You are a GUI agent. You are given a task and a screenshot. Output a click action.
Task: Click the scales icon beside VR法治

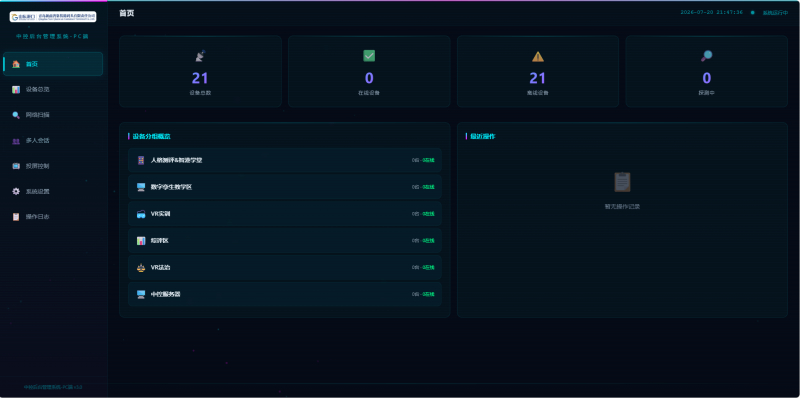click(141, 267)
